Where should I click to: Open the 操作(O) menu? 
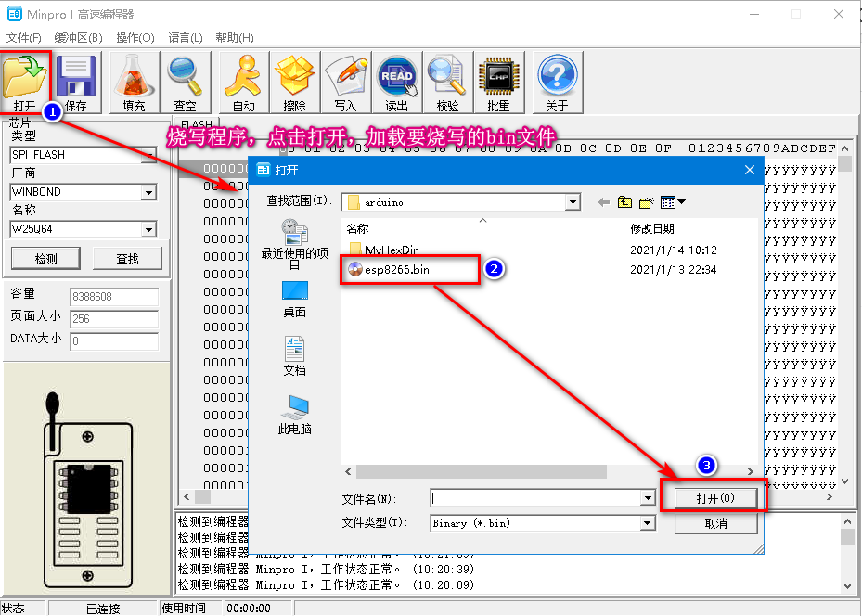coord(135,38)
